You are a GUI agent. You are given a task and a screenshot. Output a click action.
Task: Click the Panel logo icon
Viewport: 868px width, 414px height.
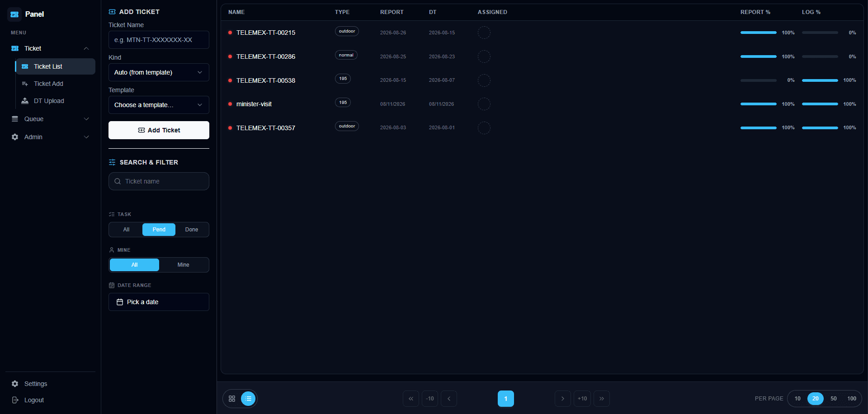tap(14, 14)
